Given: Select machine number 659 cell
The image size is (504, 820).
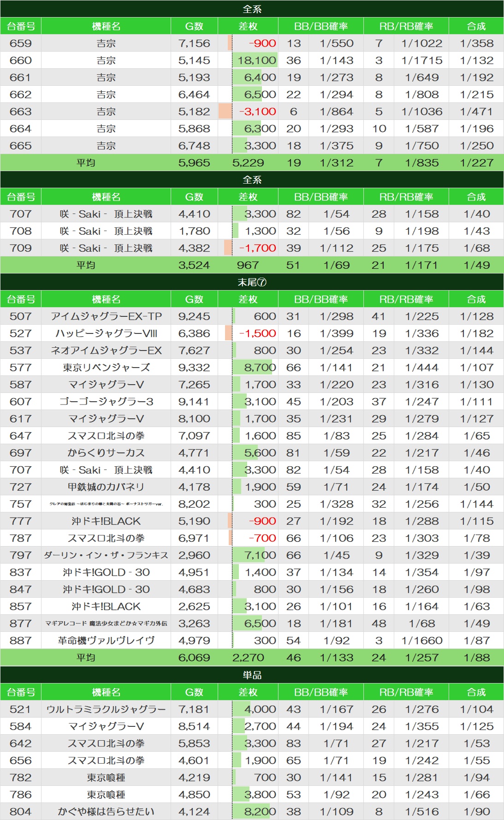Looking at the screenshot, I should tap(21, 43).
